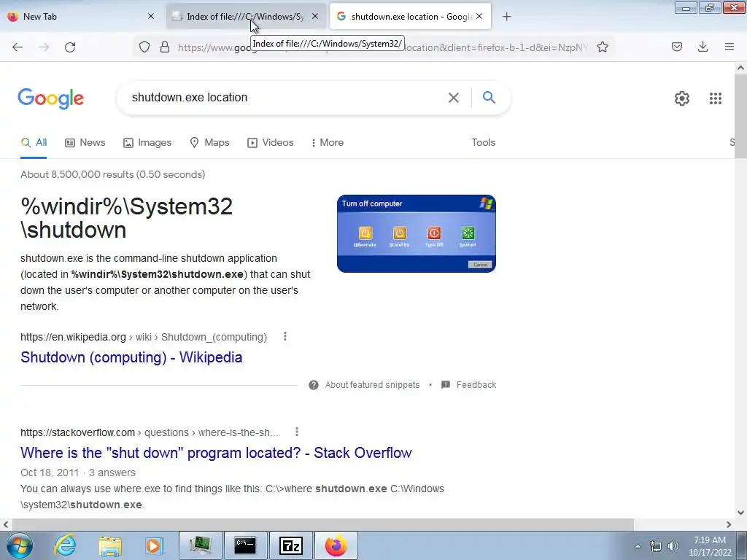Open Shutdown (computing) - Wikipedia link
747x560 pixels.
tap(131, 357)
